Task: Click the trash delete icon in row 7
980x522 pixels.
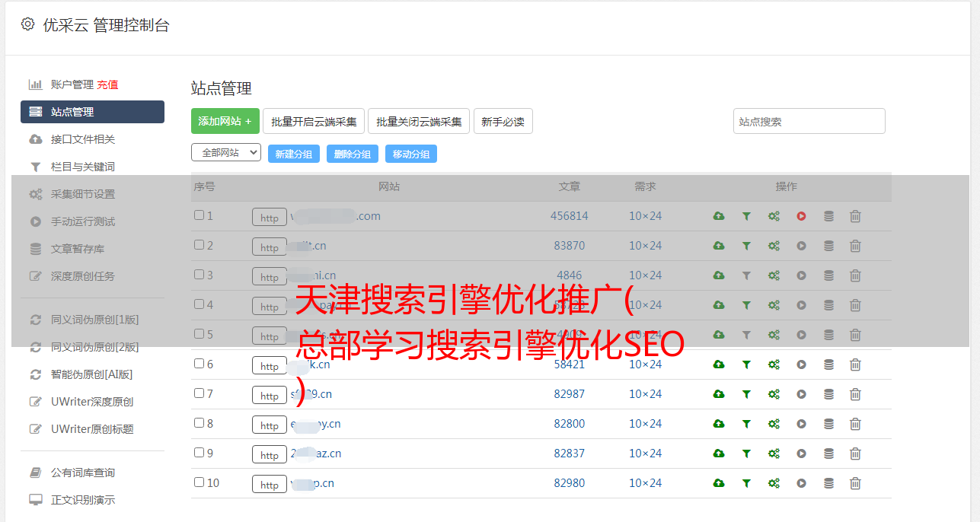Action: (x=855, y=394)
